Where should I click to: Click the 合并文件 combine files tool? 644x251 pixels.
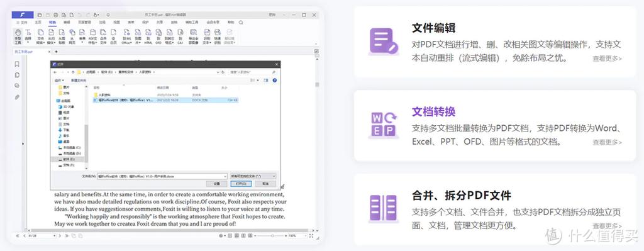103,36
